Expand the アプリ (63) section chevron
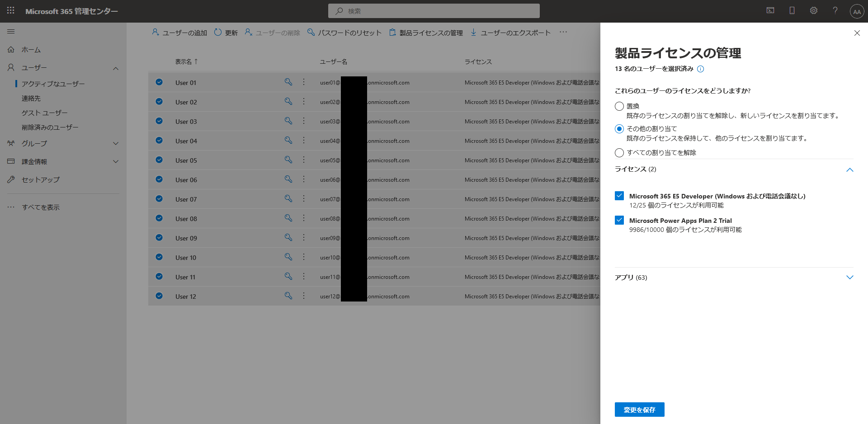Viewport: 868px width, 424px height. (849, 277)
